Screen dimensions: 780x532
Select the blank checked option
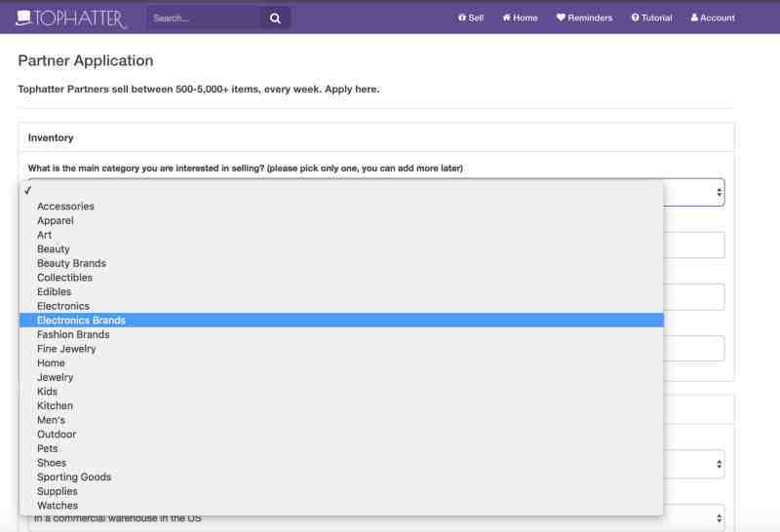coord(341,191)
